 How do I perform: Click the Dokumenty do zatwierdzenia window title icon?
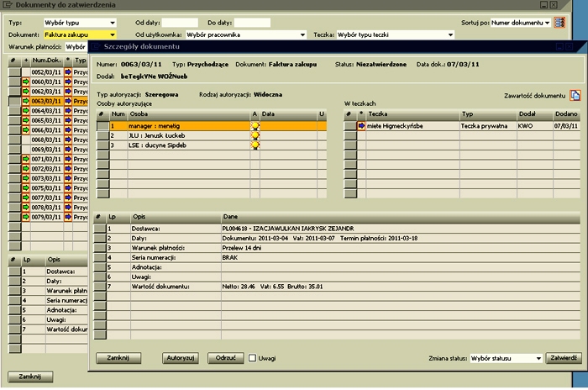click(7, 5)
